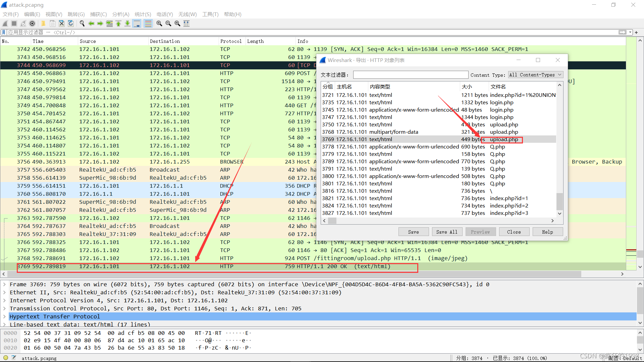The height and width of the screenshot is (362, 644).
Task: Click Save All in export dialog
Action: click(447, 232)
